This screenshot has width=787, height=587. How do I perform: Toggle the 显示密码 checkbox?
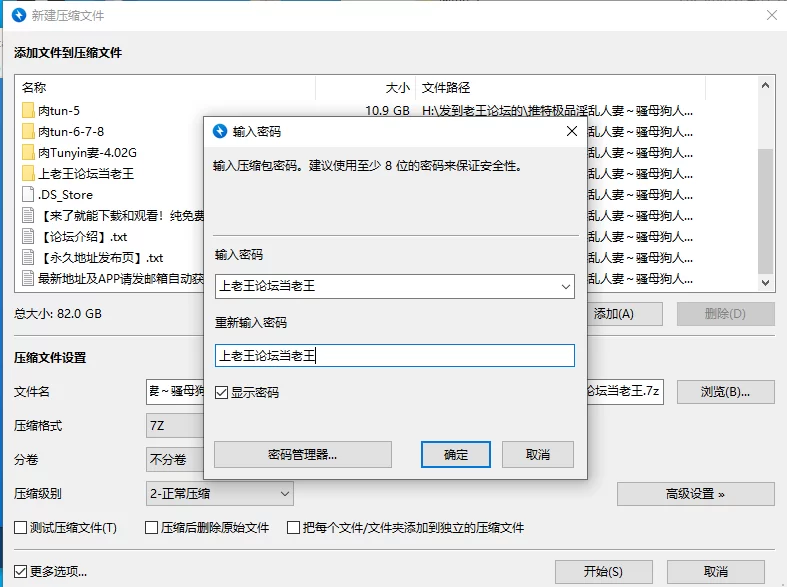coord(221,392)
